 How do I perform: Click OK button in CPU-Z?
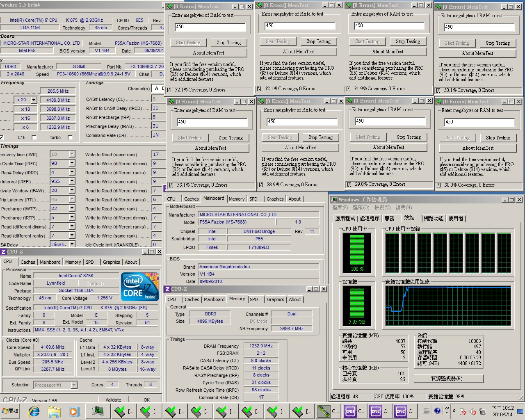pyautogui.click(x=146, y=400)
